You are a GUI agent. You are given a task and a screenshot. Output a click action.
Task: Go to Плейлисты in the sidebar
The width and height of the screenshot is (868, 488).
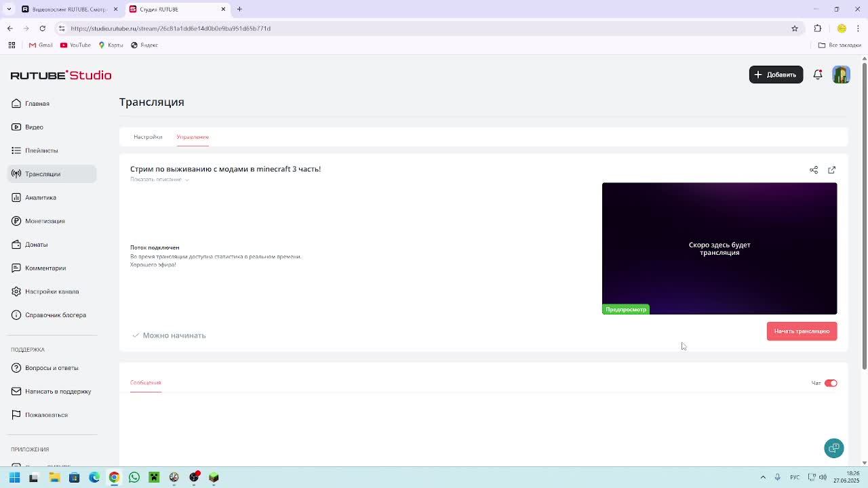[35, 150]
